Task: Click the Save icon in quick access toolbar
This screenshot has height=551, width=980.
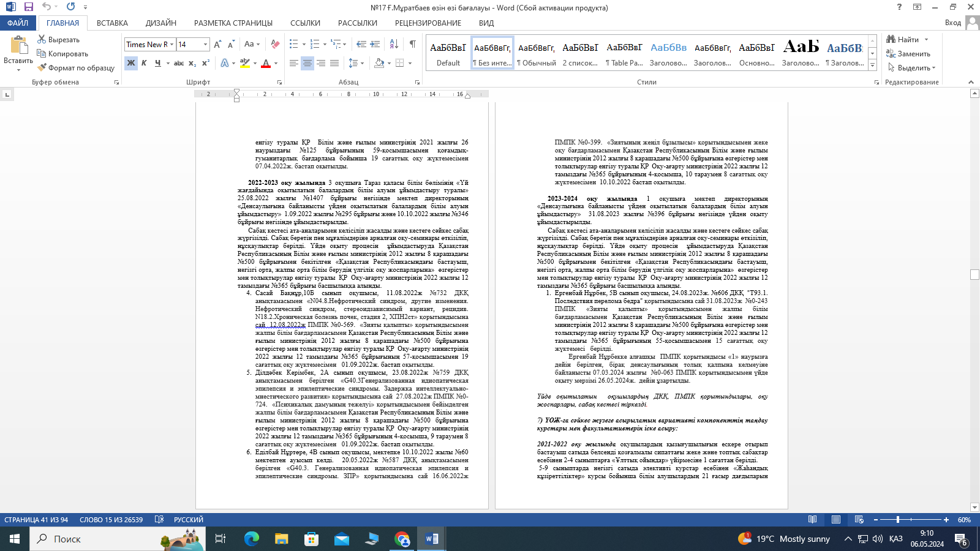Action: tap(28, 7)
